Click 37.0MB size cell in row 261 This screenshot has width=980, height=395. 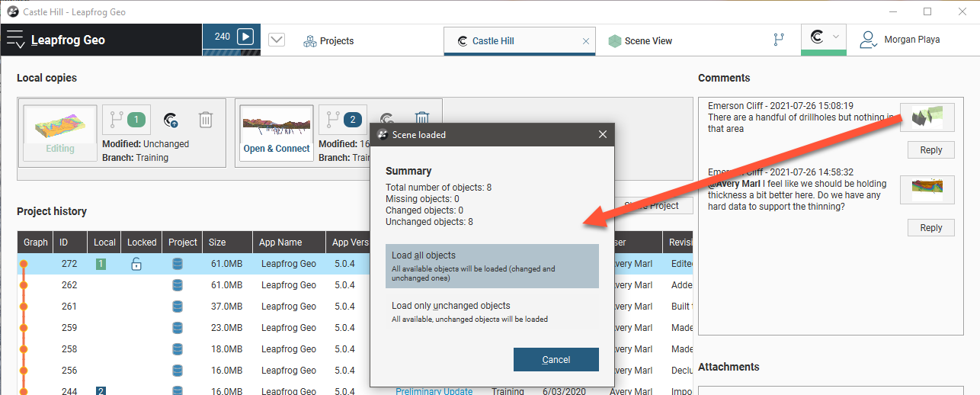[226, 307]
